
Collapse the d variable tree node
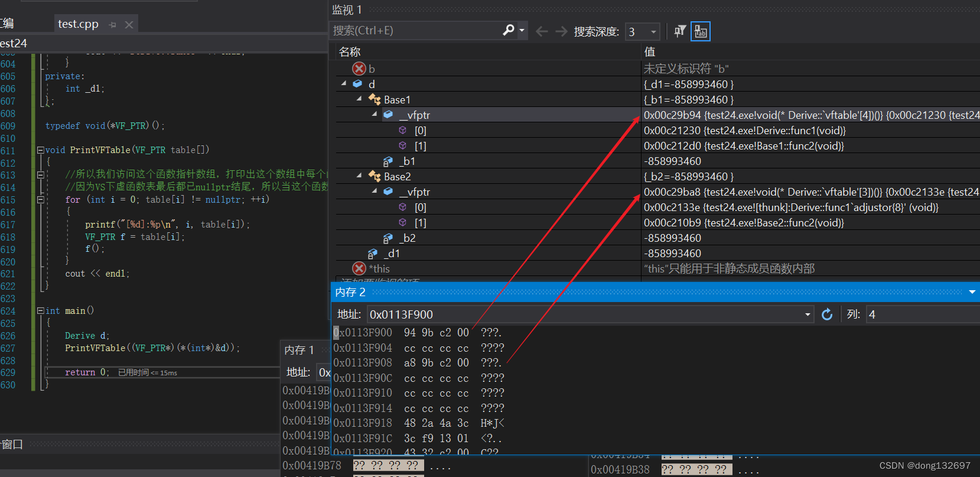coord(344,84)
